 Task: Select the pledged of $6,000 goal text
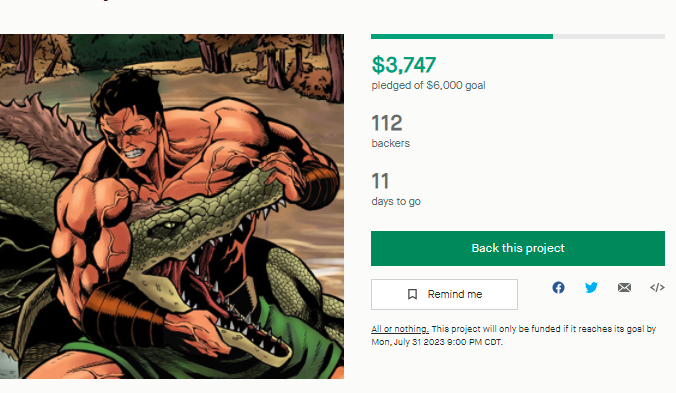(429, 85)
